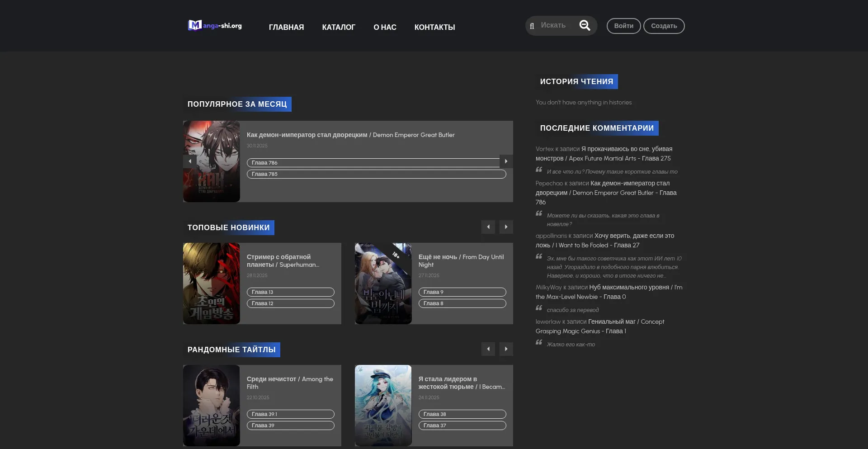
Task: Open the Among the Filth title link
Action: (290, 383)
